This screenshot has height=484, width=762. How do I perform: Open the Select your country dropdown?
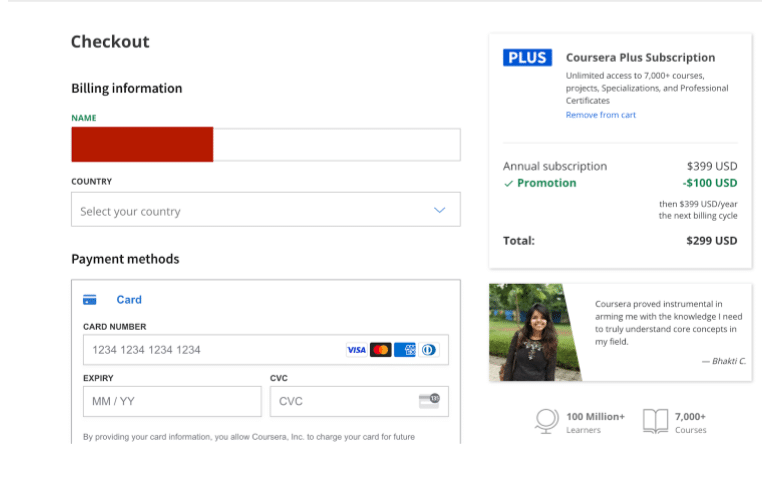click(266, 209)
